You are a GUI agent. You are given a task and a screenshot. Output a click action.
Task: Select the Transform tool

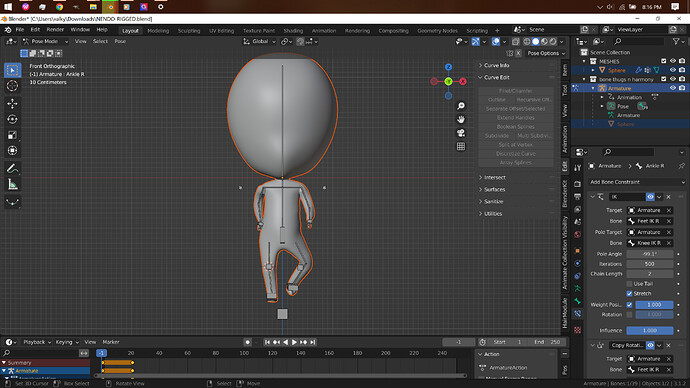[12, 151]
